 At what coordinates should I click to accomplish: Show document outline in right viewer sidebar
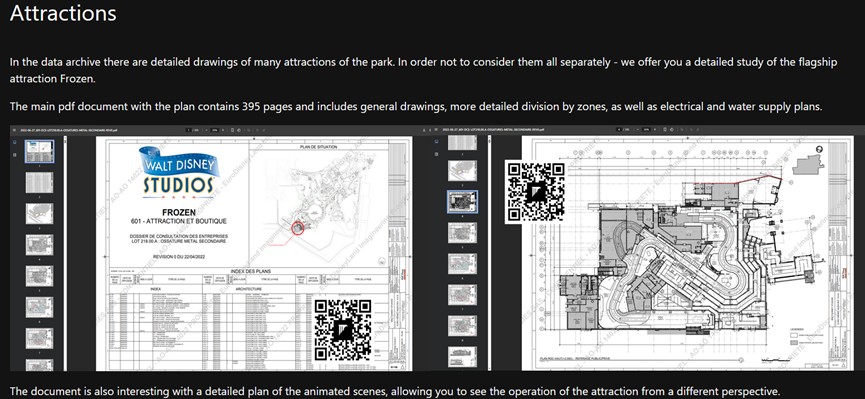pyautogui.click(x=436, y=154)
